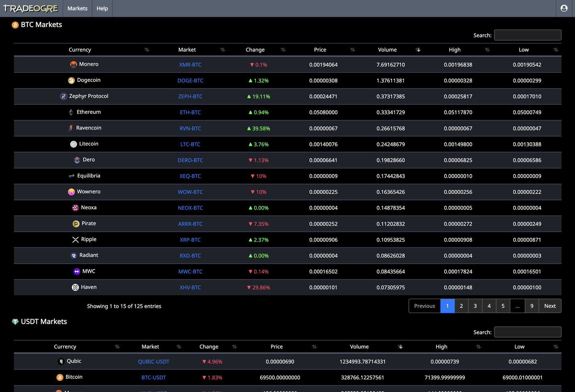Go to page 3 of BTC markets
575x392 pixels.
pos(475,306)
